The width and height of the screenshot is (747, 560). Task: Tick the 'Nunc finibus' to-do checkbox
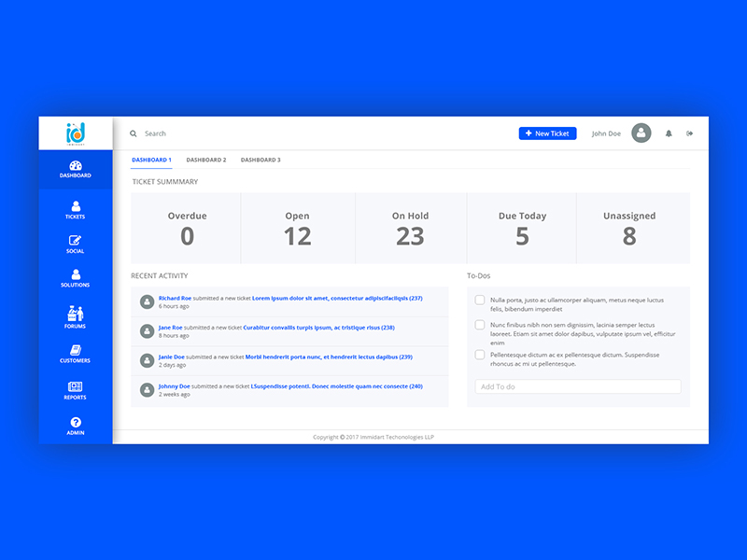tap(480, 325)
